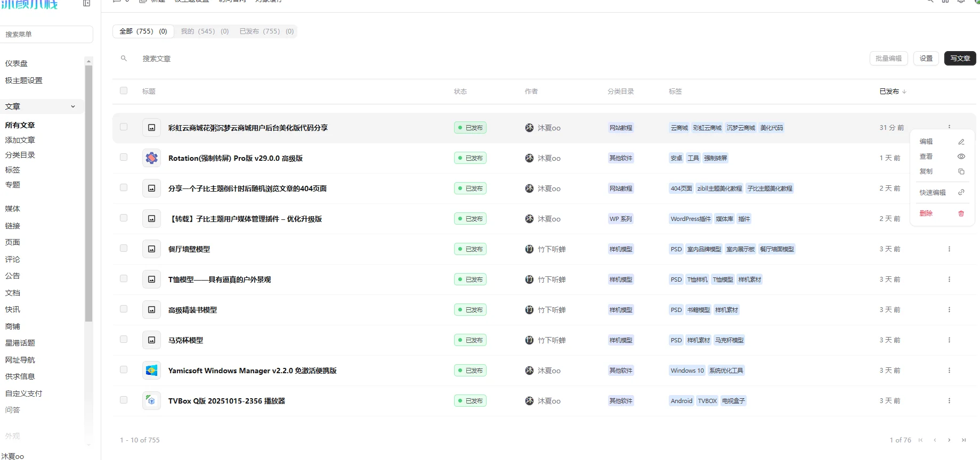Open the three-dot menu for 餐厅墙壁模型

[x=949, y=249]
